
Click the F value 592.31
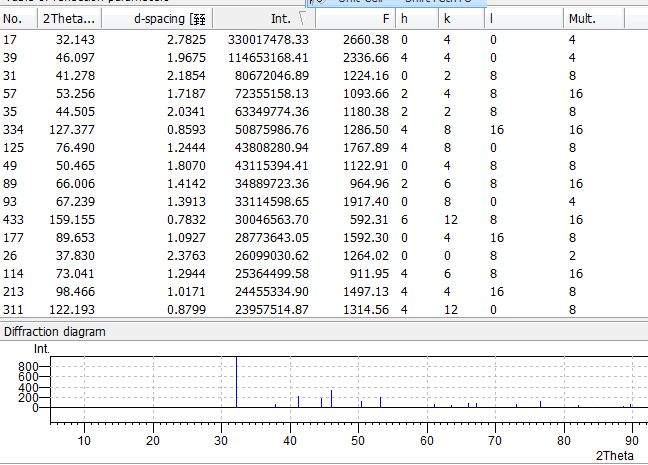369,219
